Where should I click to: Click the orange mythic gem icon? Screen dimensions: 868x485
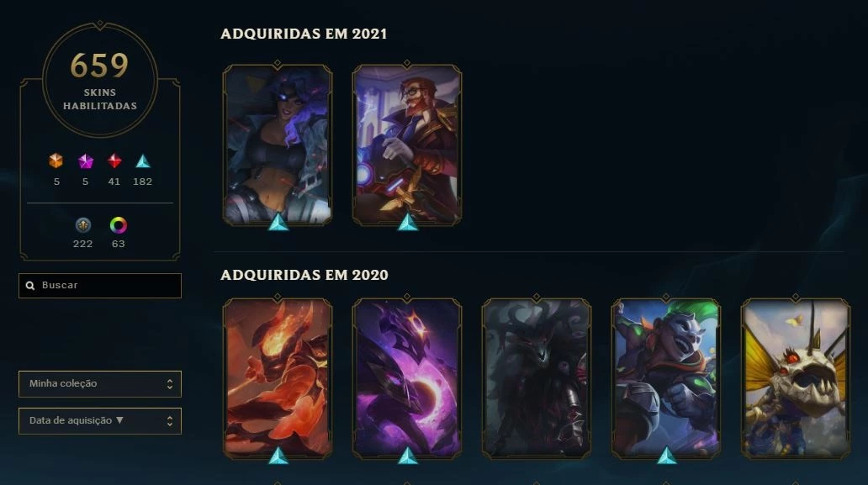pos(56,161)
